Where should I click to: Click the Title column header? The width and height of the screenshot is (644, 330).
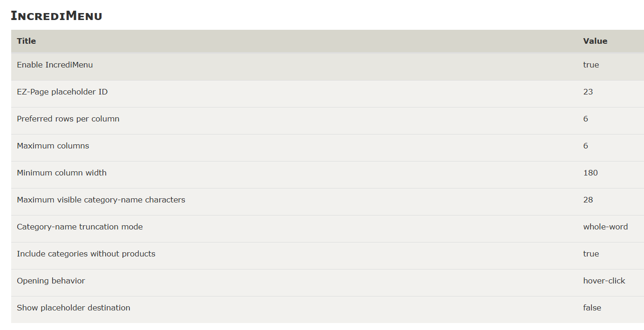pyautogui.click(x=27, y=41)
